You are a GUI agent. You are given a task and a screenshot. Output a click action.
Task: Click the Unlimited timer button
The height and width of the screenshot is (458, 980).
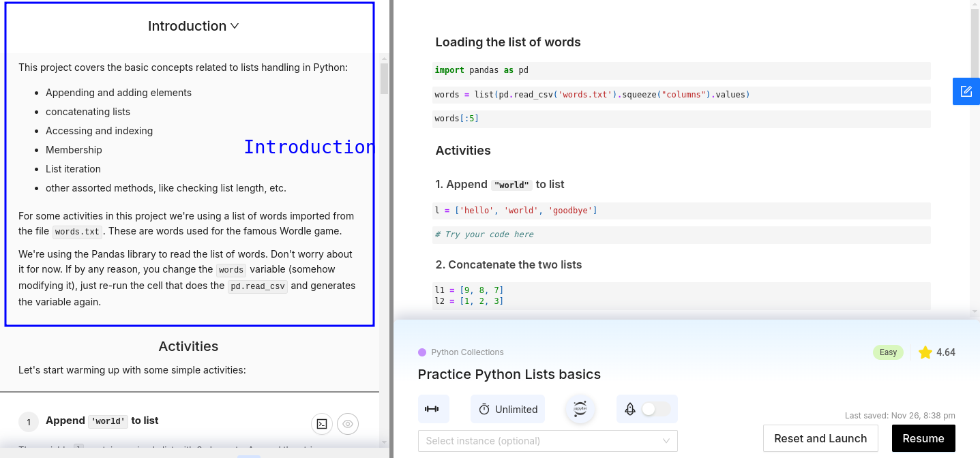pyautogui.click(x=507, y=409)
